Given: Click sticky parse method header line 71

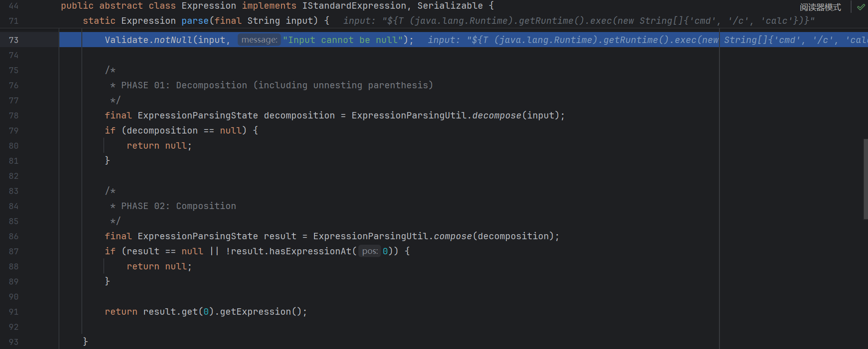Looking at the screenshot, I should tap(14, 21).
